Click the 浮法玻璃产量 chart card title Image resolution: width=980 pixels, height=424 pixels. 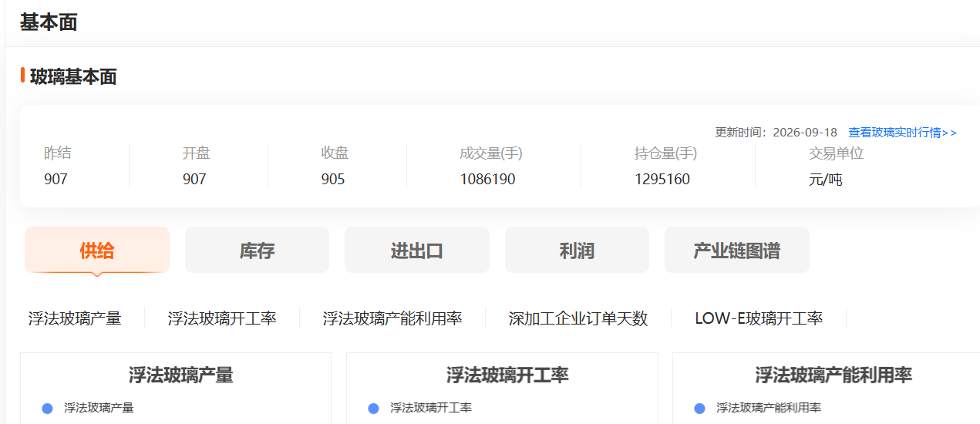[x=181, y=375]
